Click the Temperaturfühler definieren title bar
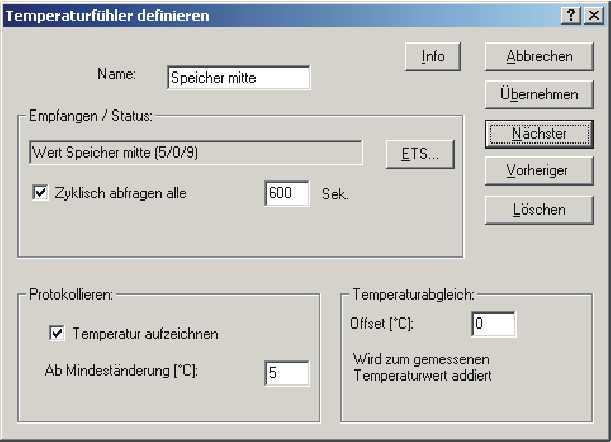 click(281, 16)
